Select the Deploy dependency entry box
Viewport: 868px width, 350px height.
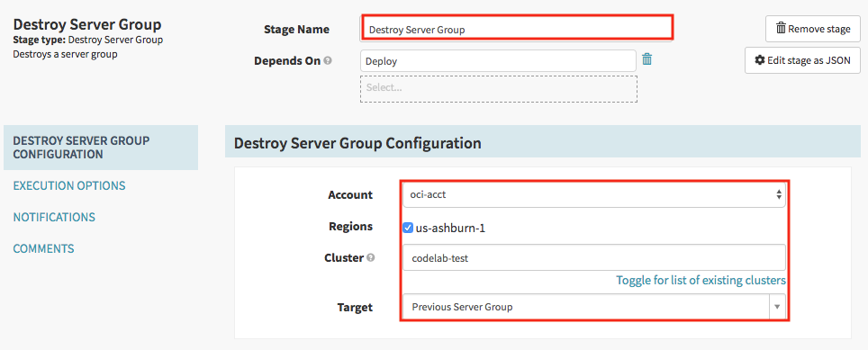tap(498, 61)
